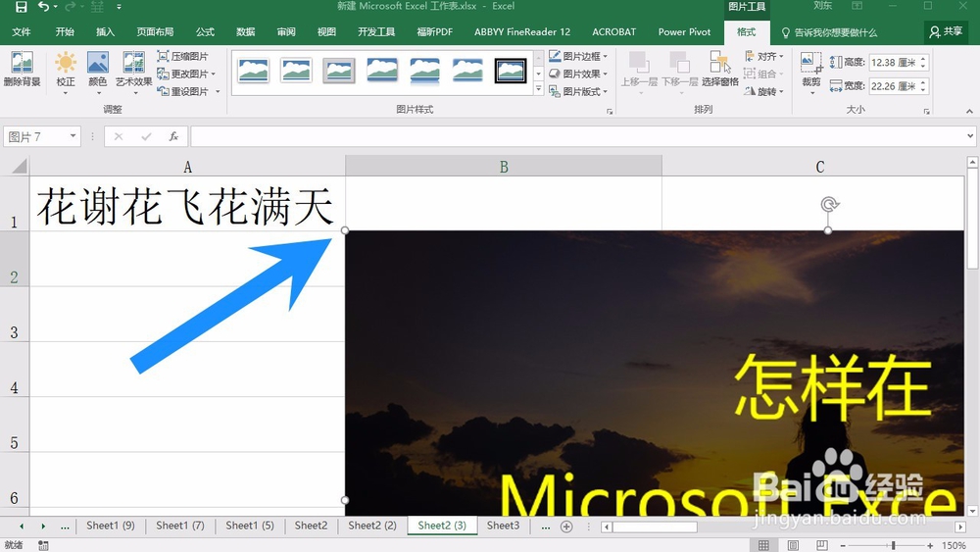Screen dimensions: 980x552
Task: Open the Size dialog launcher
Action: pos(926,111)
